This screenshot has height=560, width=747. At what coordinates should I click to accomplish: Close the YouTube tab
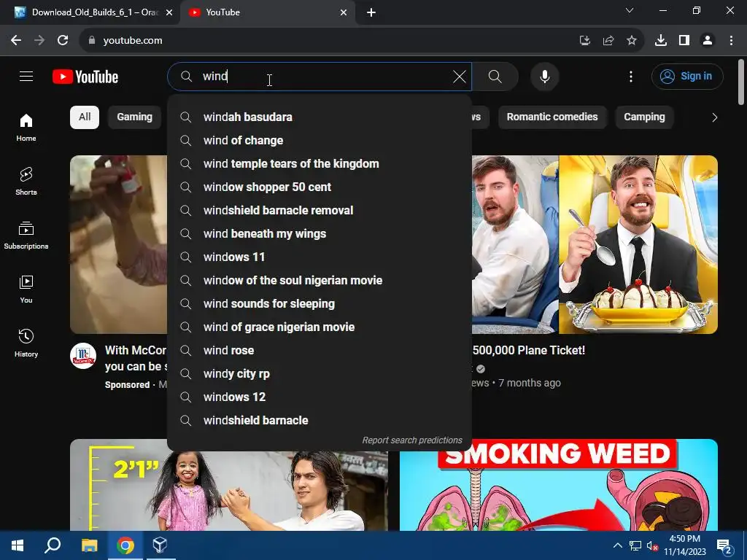pyautogui.click(x=344, y=12)
